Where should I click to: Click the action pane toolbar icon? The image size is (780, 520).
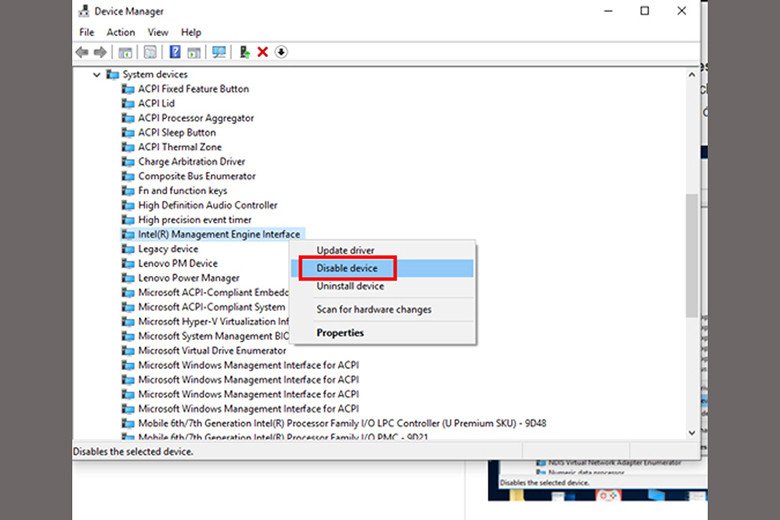tap(194, 52)
